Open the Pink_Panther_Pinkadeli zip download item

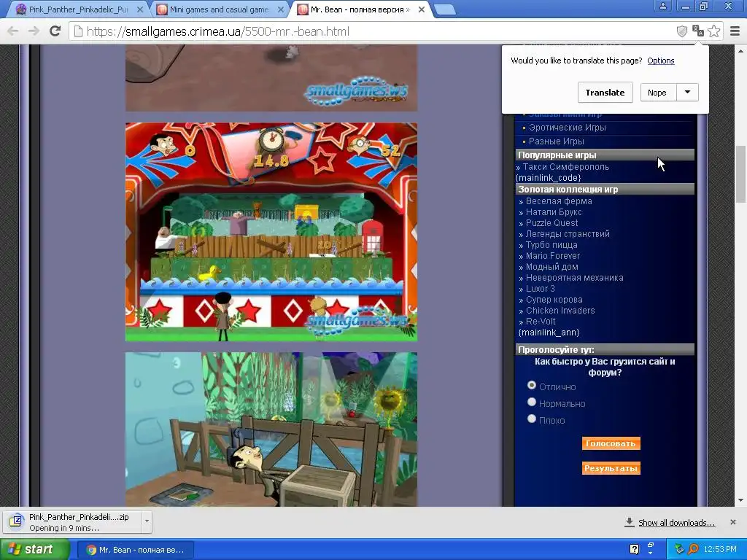click(x=72, y=522)
